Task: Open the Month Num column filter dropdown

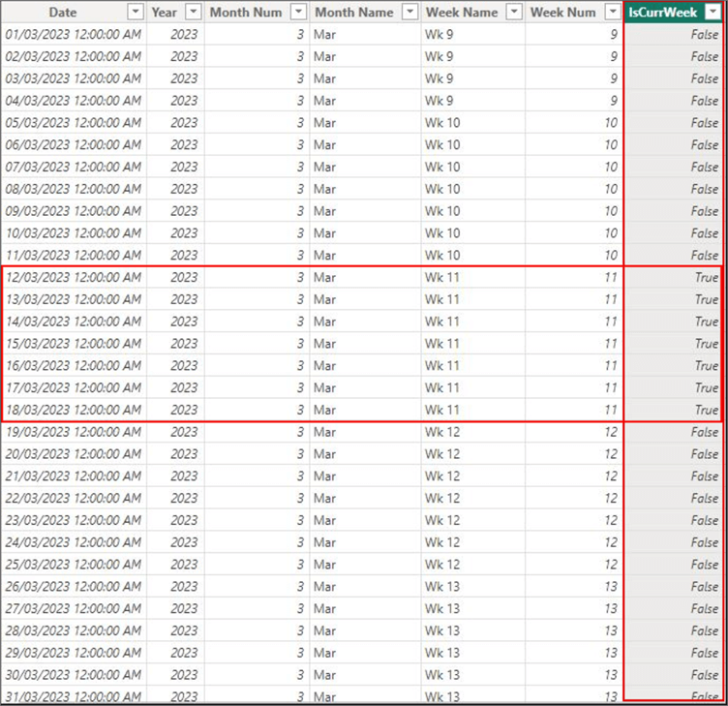Action: (298, 12)
